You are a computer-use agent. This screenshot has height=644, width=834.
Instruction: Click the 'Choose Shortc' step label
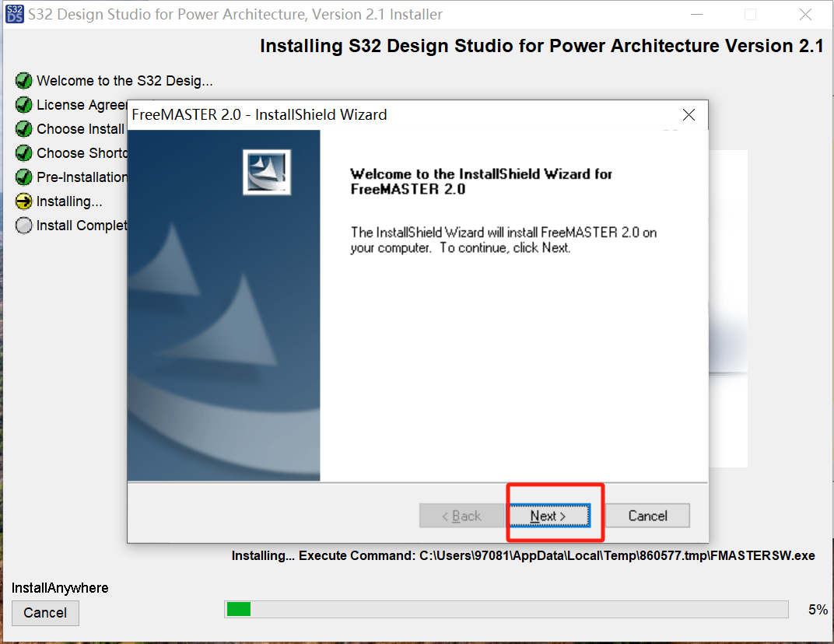coord(82,153)
